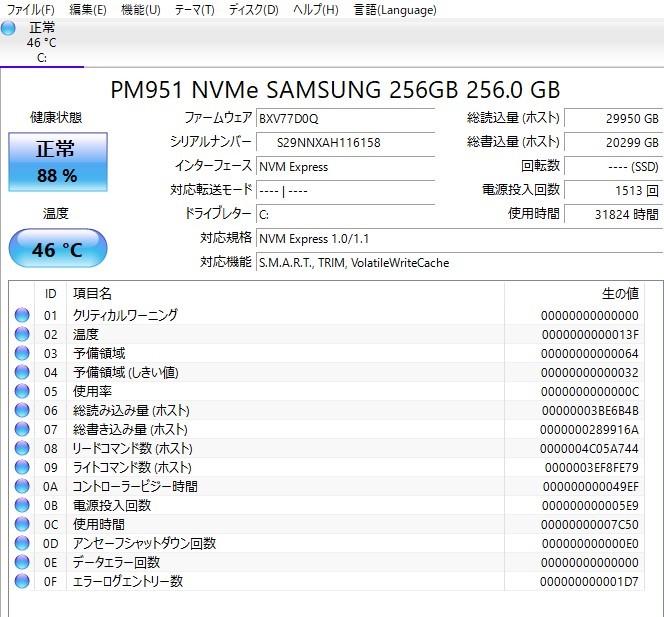The height and width of the screenshot is (617, 664).
Task: Click the transfer mode field ---- | ----
Action: [x=345, y=191]
